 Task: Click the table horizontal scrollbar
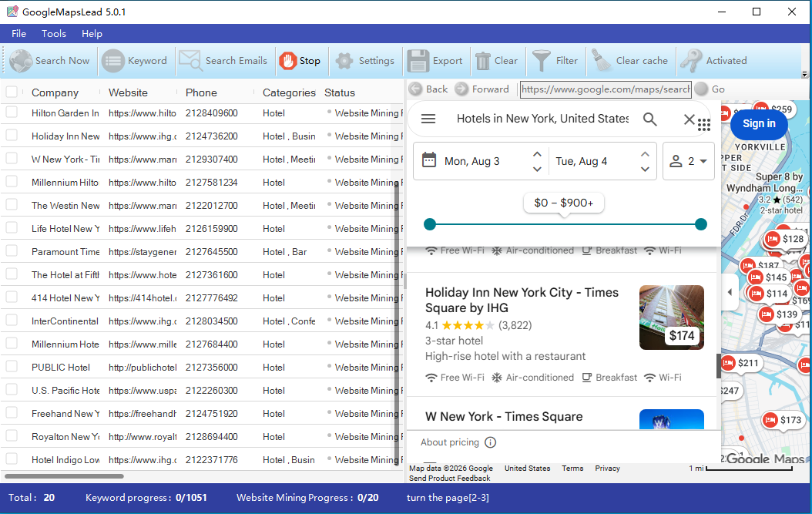click(64, 475)
